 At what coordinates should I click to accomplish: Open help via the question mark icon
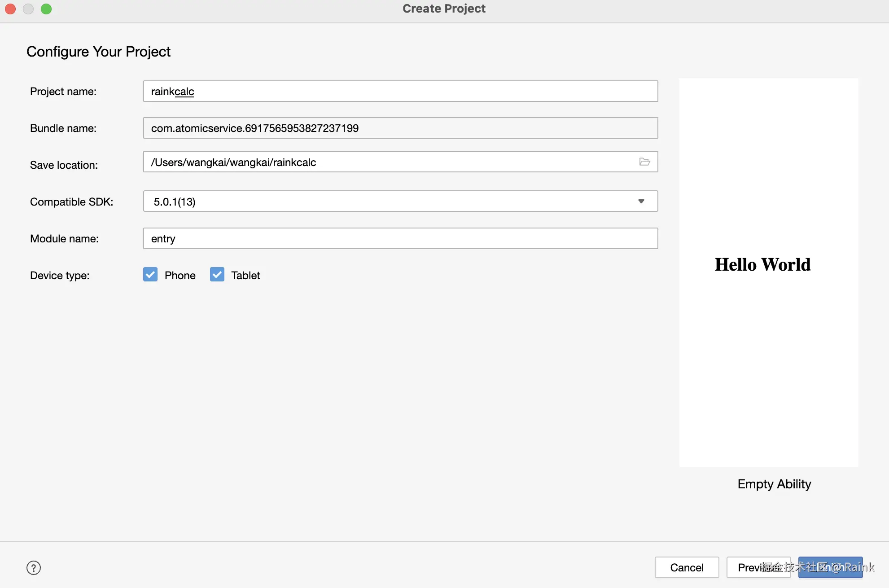[x=34, y=568]
